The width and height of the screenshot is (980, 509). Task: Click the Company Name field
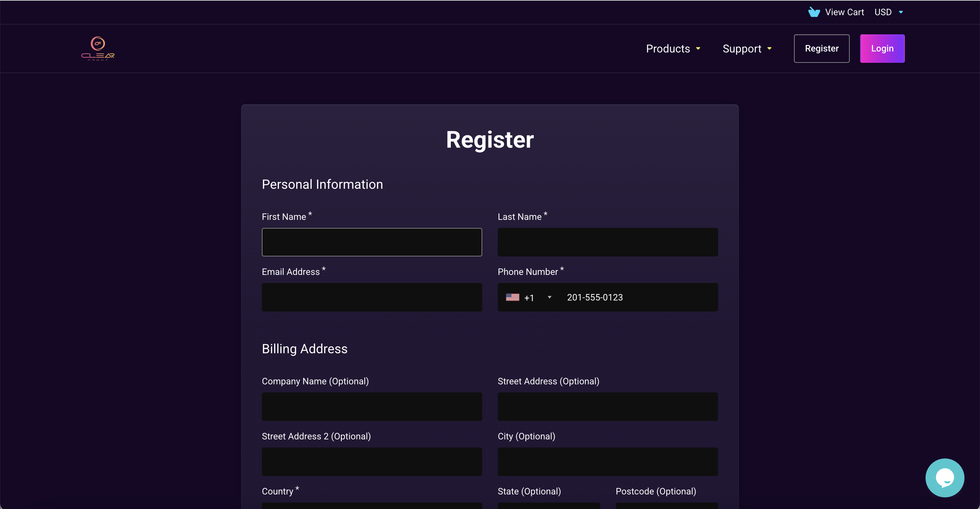pyautogui.click(x=371, y=406)
